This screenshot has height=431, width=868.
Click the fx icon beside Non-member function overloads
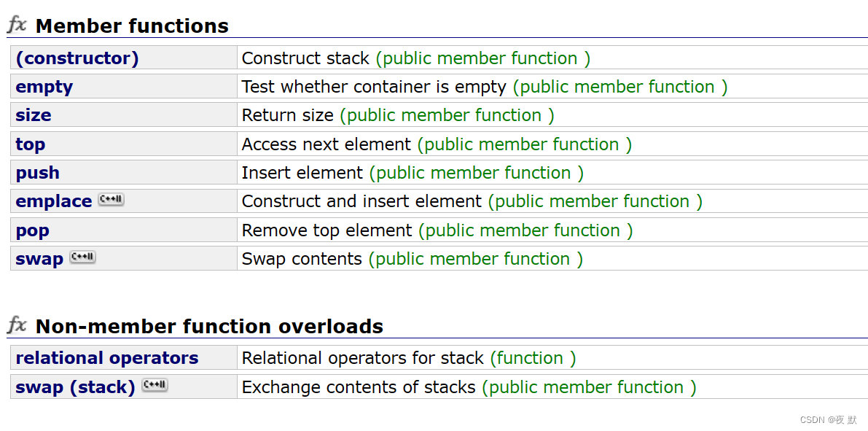point(17,325)
